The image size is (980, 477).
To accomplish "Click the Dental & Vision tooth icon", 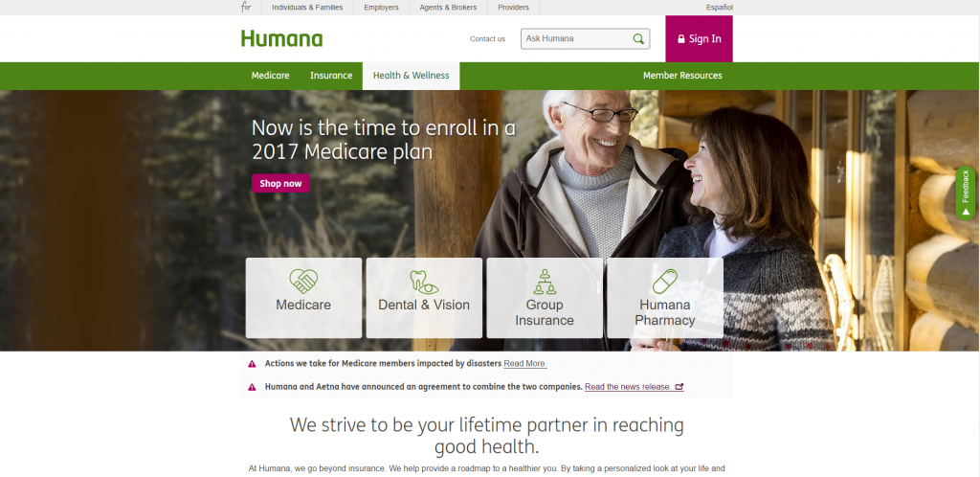I will (424, 282).
